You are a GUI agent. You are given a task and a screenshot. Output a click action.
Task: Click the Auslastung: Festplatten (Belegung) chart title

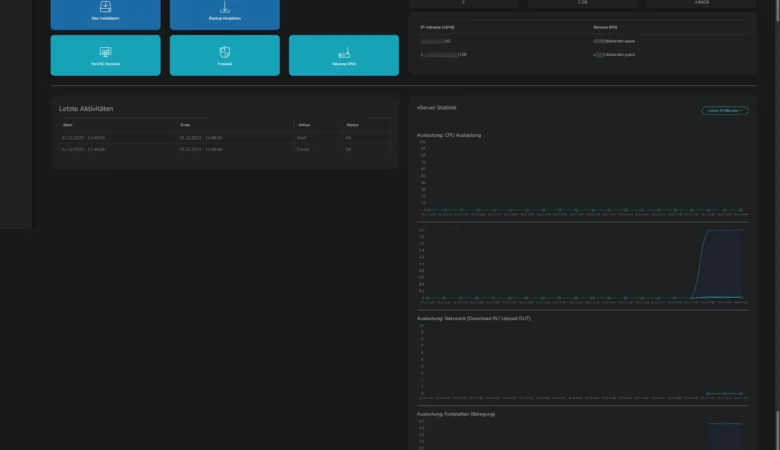click(x=456, y=414)
